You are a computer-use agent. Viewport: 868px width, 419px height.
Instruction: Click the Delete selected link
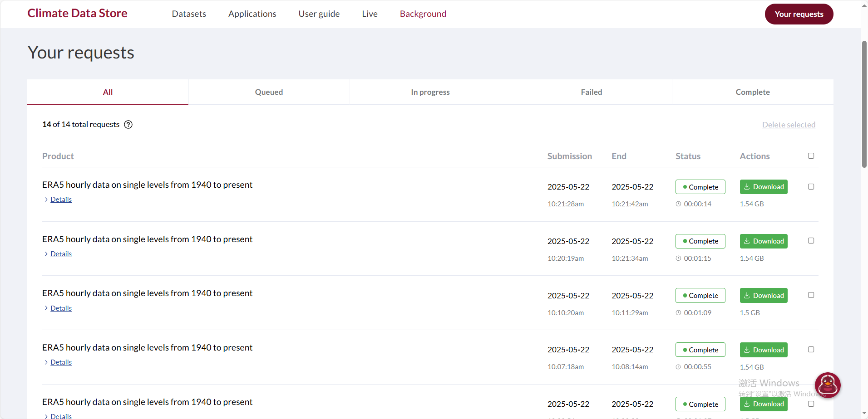pos(789,125)
